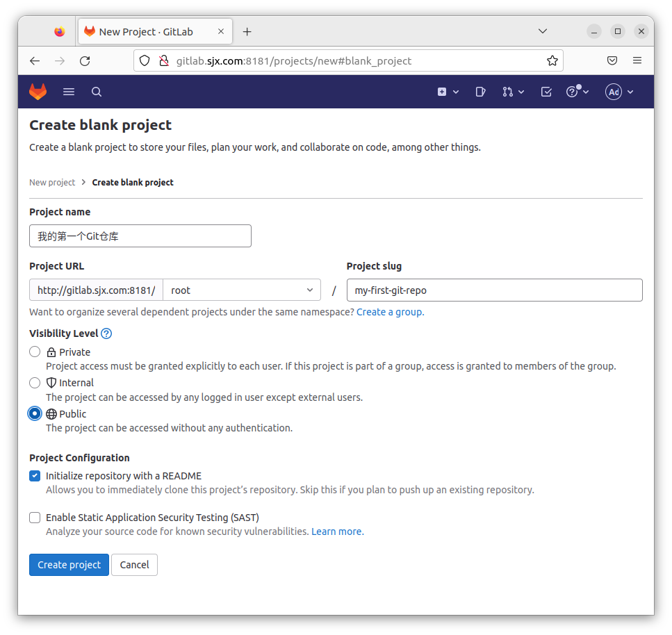This screenshot has height=635, width=672.
Task: Click the Visibility Level help icon
Action: click(x=106, y=333)
